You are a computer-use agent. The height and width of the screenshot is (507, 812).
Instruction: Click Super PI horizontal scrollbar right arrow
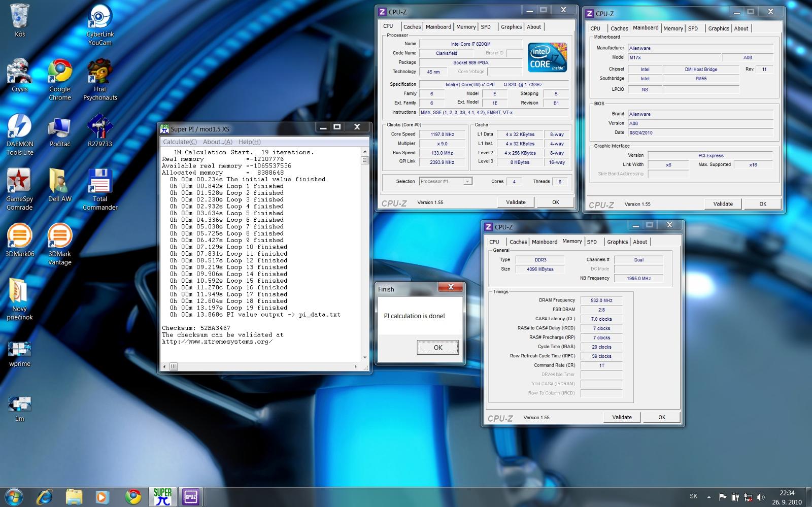[x=355, y=366]
